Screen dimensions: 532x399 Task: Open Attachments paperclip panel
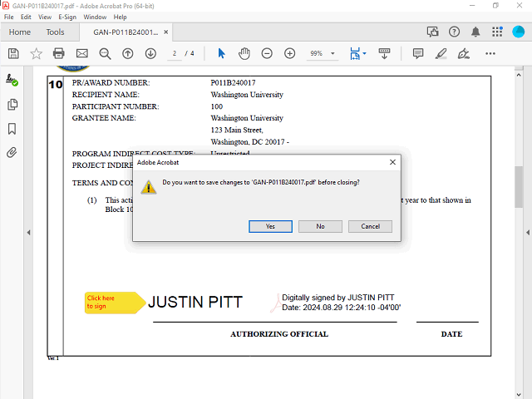(12, 153)
